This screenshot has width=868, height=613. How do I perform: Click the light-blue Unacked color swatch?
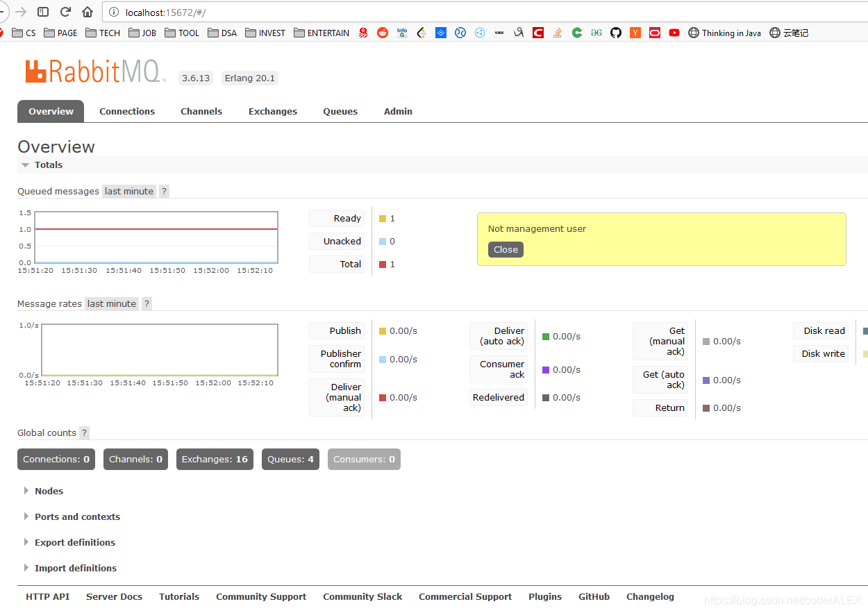[383, 242]
